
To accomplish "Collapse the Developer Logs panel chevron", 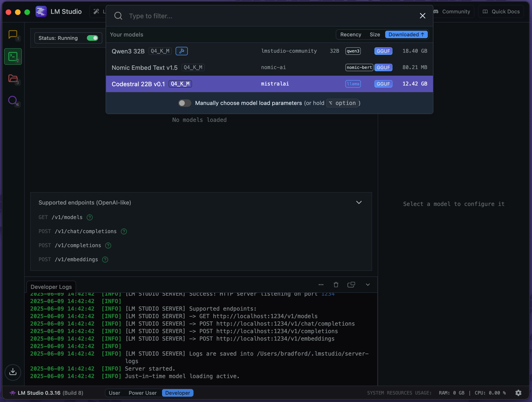I will (368, 285).
